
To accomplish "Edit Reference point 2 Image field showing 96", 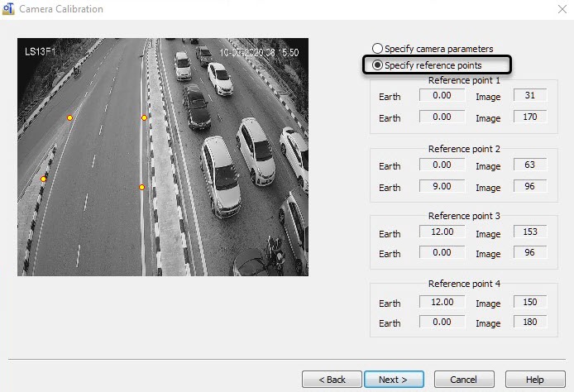I will (530, 186).
